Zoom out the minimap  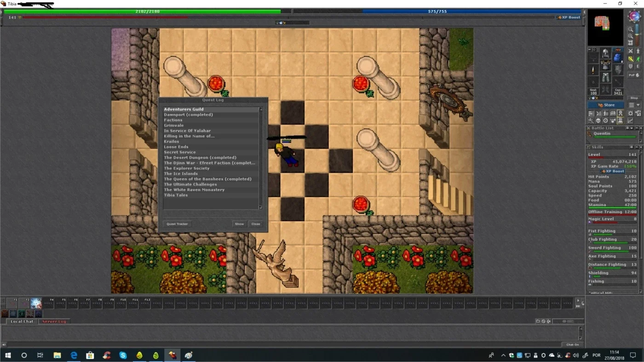click(x=631, y=29)
